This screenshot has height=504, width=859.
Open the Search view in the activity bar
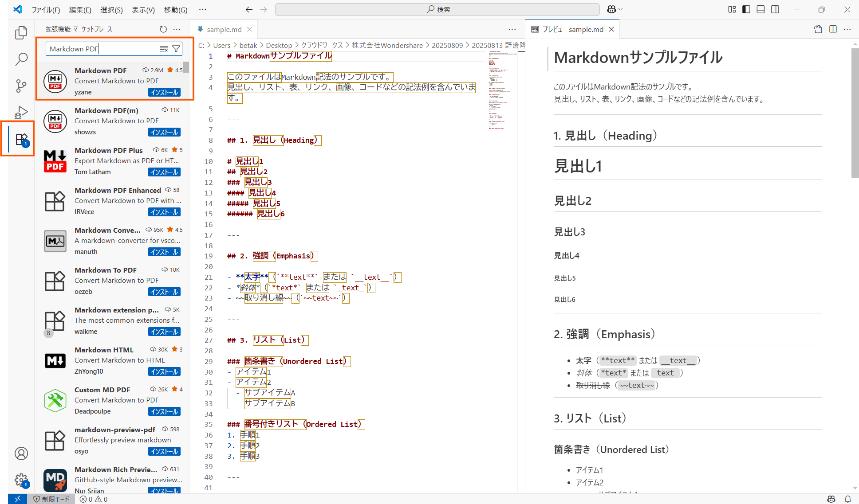21,59
